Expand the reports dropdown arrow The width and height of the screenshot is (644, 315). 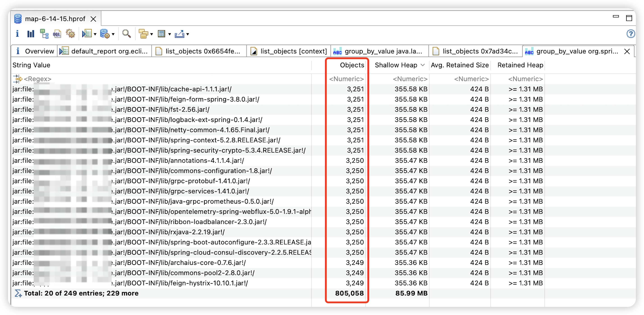click(x=95, y=34)
